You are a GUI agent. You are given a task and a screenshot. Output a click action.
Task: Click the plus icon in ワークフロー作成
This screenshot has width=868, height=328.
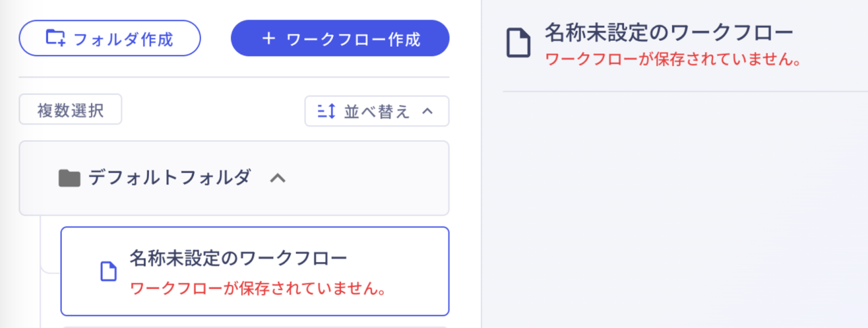[x=269, y=38]
